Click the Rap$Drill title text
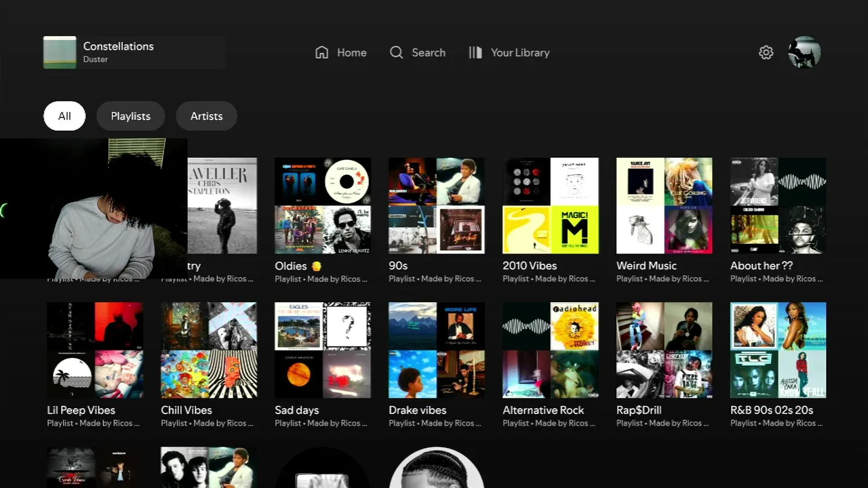 639,410
